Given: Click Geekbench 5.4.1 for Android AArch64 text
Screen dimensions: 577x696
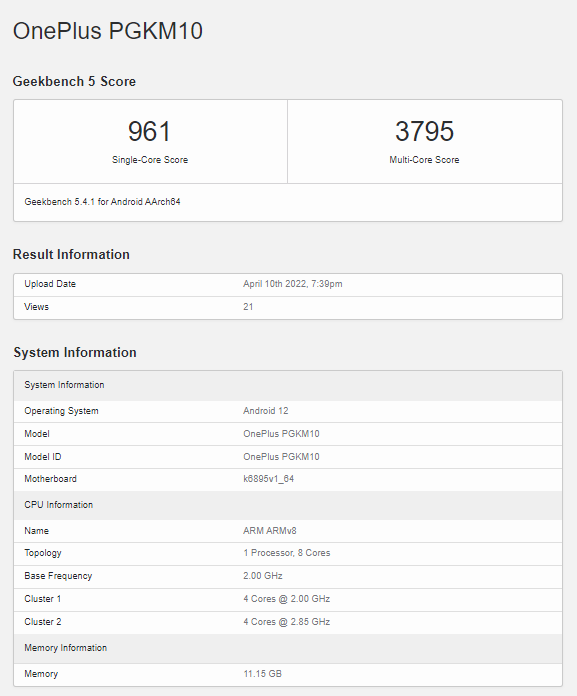Looking at the screenshot, I should (103, 202).
